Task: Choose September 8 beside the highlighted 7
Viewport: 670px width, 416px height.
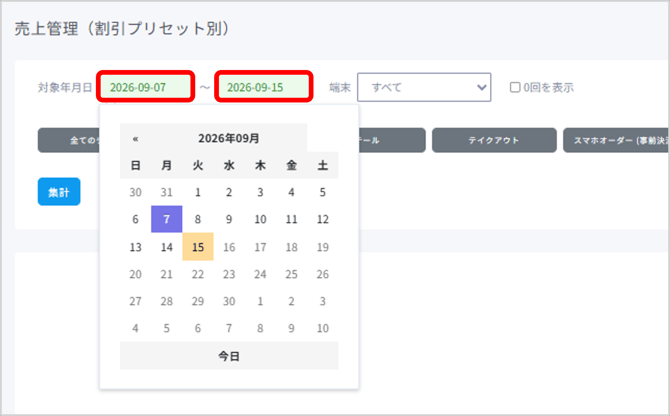Action: (198, 219)
